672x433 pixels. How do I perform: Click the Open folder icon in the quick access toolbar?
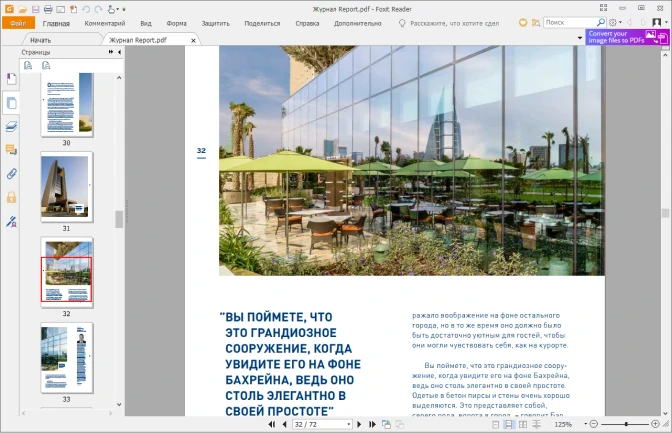pos(22,9)
